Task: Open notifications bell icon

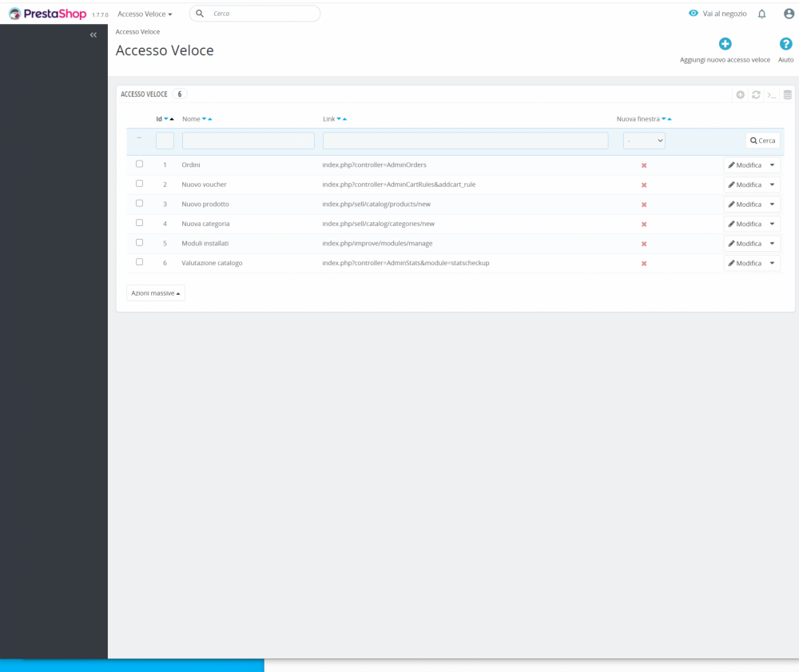Action: [761, 14]
